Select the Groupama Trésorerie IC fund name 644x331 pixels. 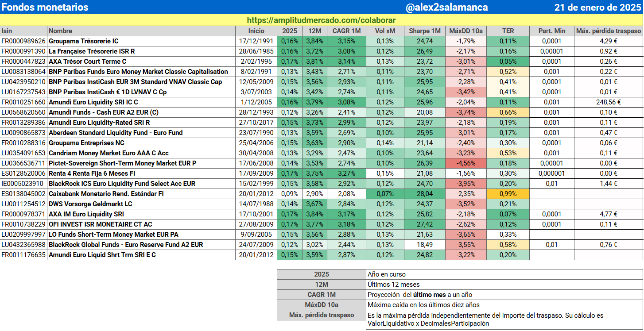[x=84, y=41]
